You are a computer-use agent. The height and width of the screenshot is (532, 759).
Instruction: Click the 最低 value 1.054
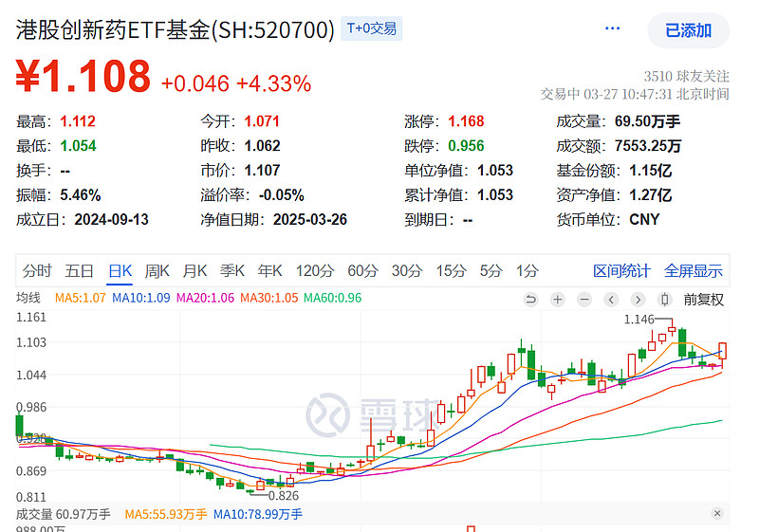coord(78,146)
